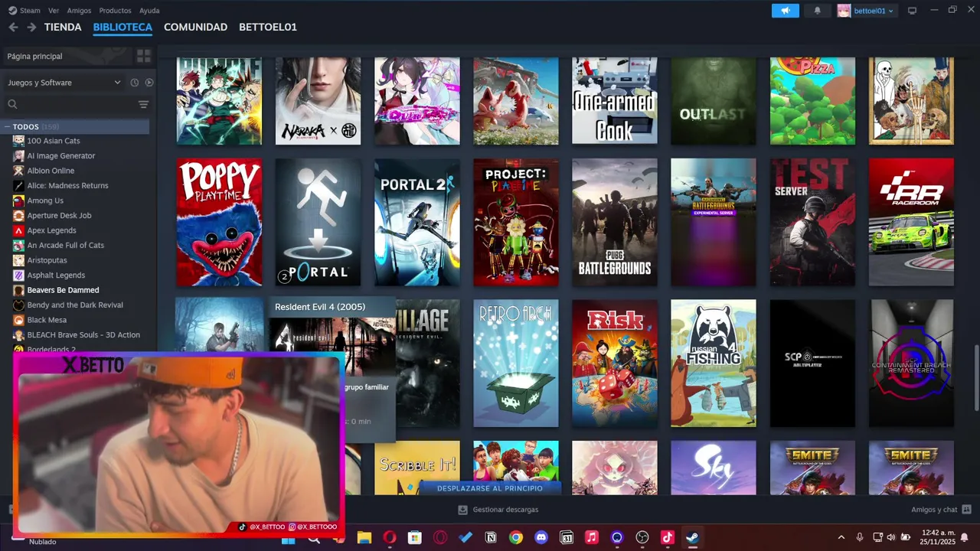The image size is (980, 551).
Task: Select the Poppy Playtime cover
Action: [219, 222]
